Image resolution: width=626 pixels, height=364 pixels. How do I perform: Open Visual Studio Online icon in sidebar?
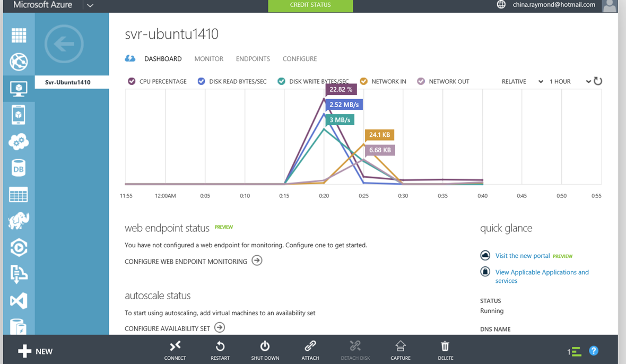click(19, 300)
